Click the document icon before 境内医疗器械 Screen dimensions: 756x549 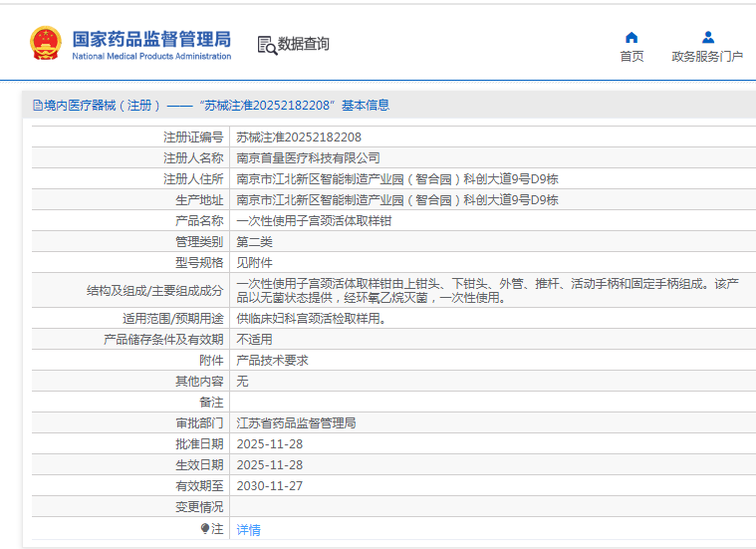[37, 106]
